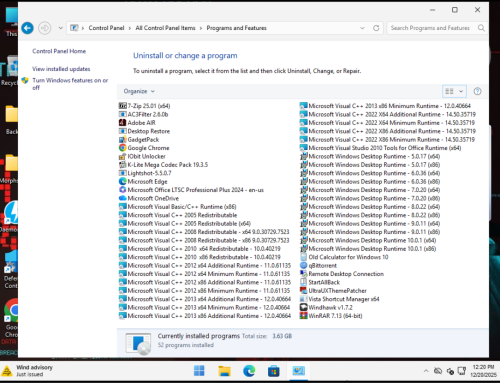Image resolution: width=500 pixels, height=383 pixels.
Task: Open the Organize dropdown menu
Action: pos(139,91)
